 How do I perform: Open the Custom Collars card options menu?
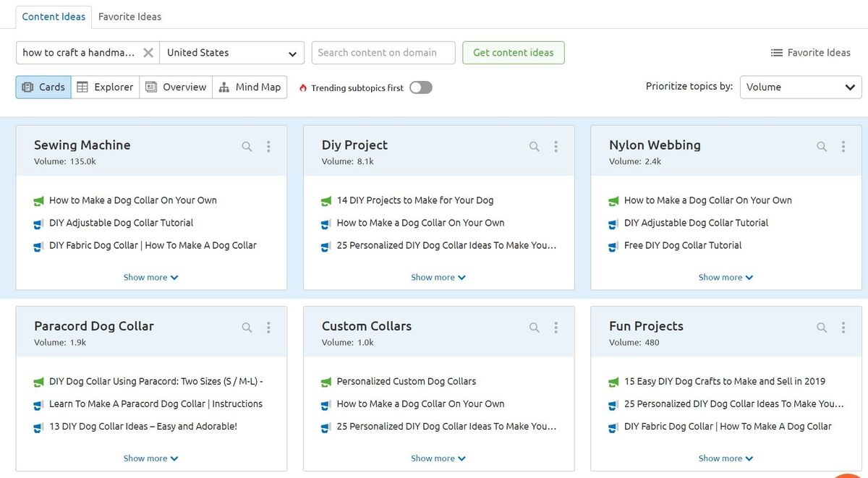click(x=556, y=328)
